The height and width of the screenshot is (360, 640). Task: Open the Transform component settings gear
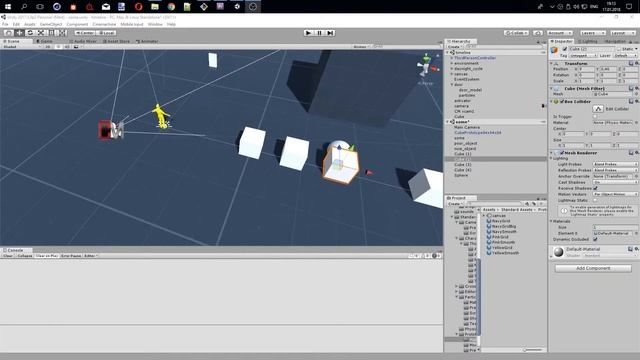click(636, 63)
